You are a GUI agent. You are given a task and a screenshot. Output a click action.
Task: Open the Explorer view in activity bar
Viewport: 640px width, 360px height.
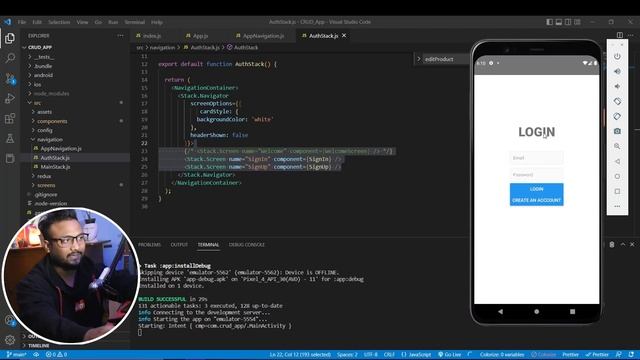pos(10,38)
